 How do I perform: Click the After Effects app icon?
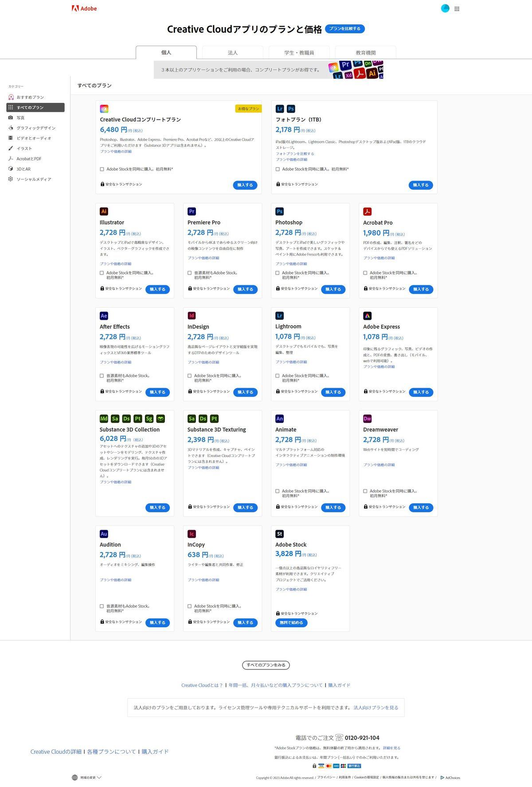point(104,316)
